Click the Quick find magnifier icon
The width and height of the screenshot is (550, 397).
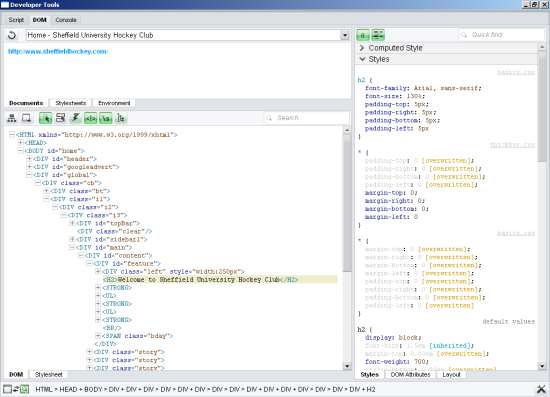464,35
